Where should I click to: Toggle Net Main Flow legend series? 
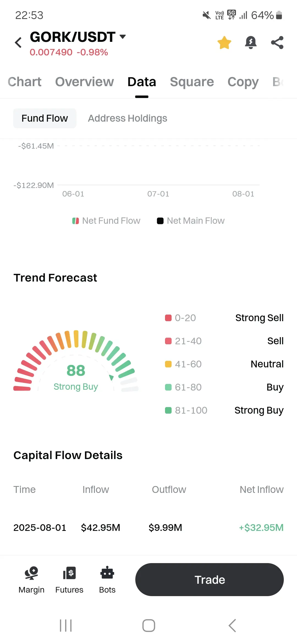(191, 221)
